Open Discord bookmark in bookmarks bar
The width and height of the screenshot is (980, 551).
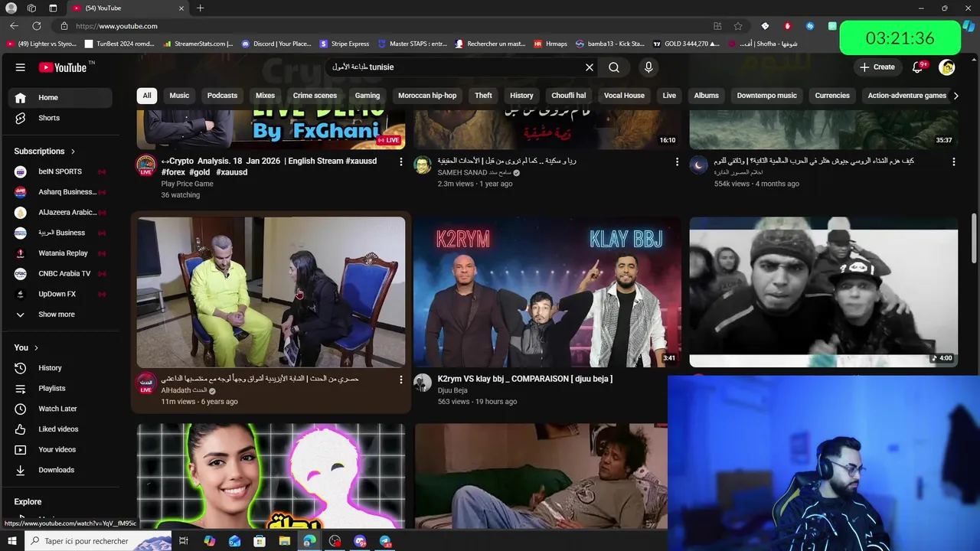point(276,44)
